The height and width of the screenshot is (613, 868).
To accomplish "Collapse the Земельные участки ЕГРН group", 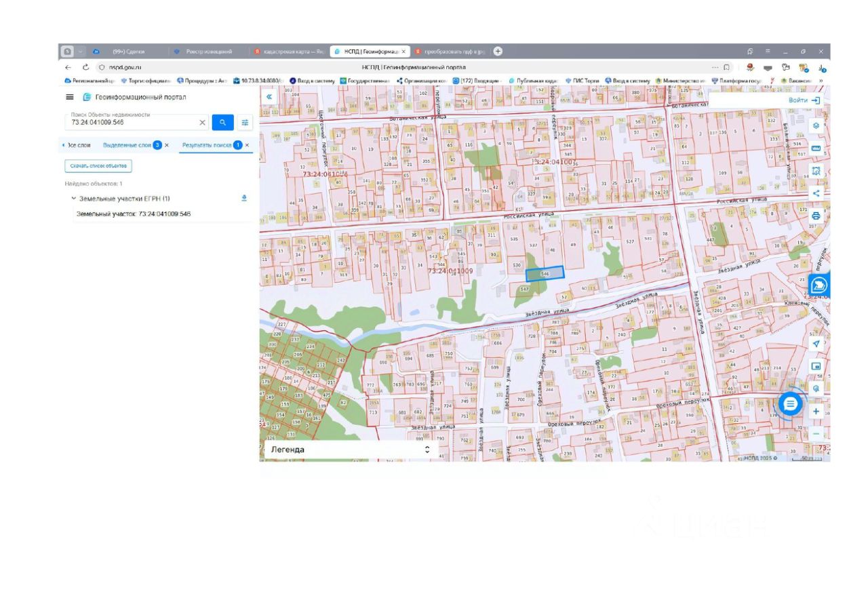I will (x=73, y=199).
